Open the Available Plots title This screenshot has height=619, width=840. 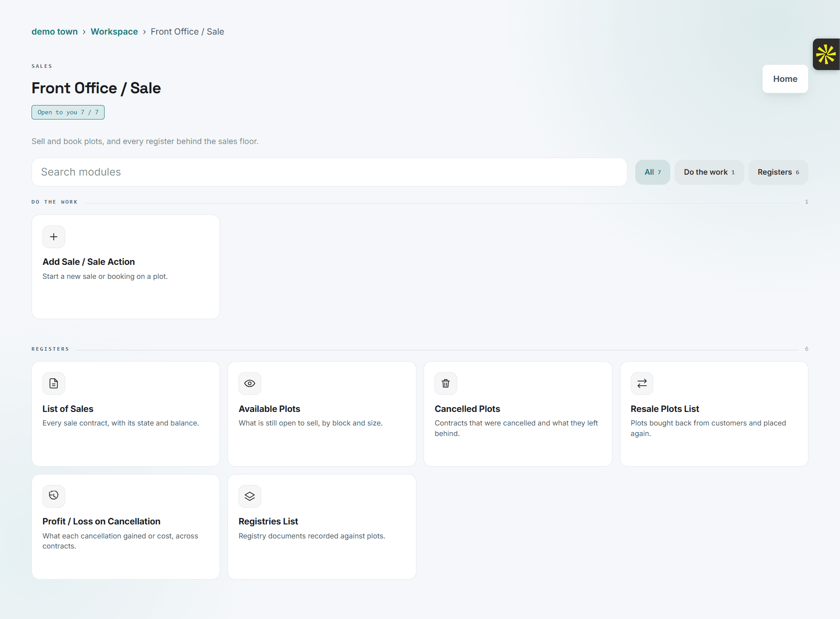click(269, 409)
